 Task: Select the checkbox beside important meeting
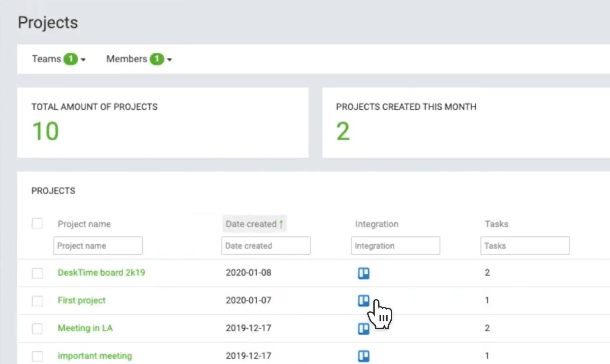pyautogui.click(x=37, y=356)
